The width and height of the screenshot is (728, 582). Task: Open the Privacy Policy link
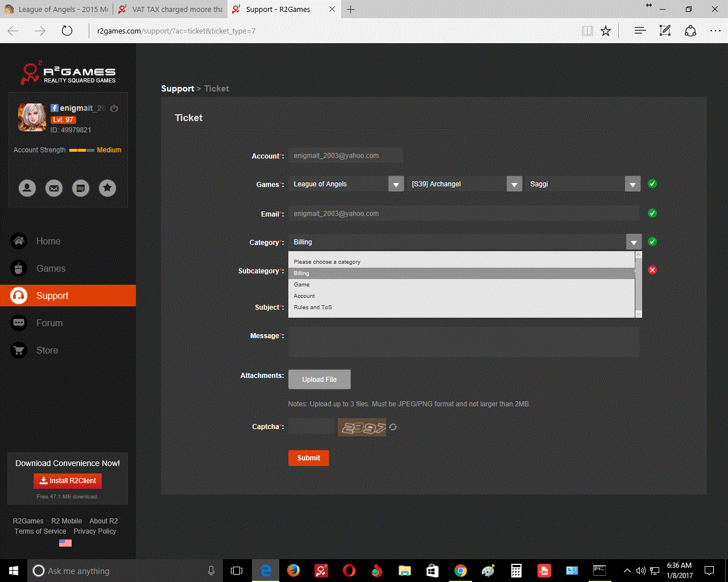click(94, 531)
